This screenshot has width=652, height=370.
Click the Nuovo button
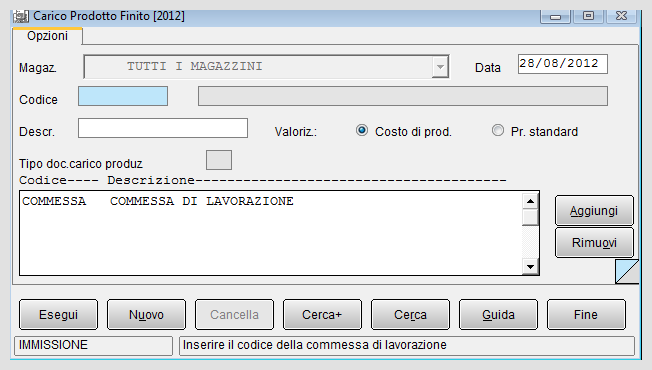[x=146, y=315]
